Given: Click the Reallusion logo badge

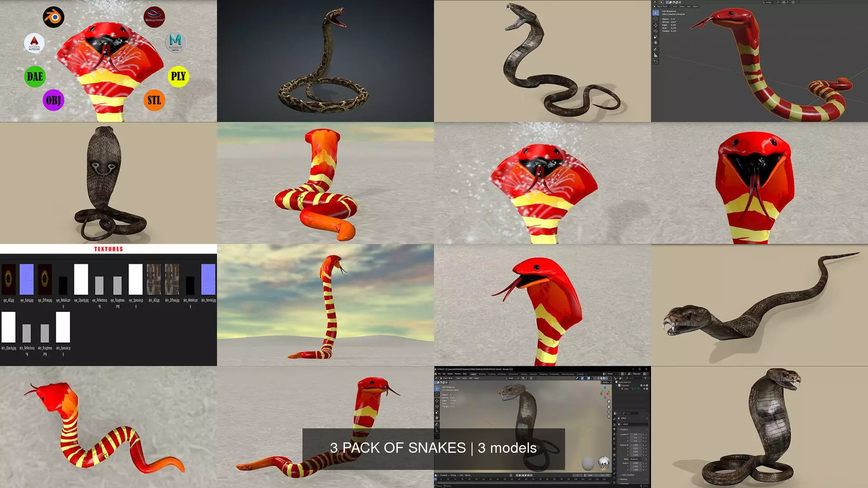Looking at the screenshot, I should tap(154, 17).
